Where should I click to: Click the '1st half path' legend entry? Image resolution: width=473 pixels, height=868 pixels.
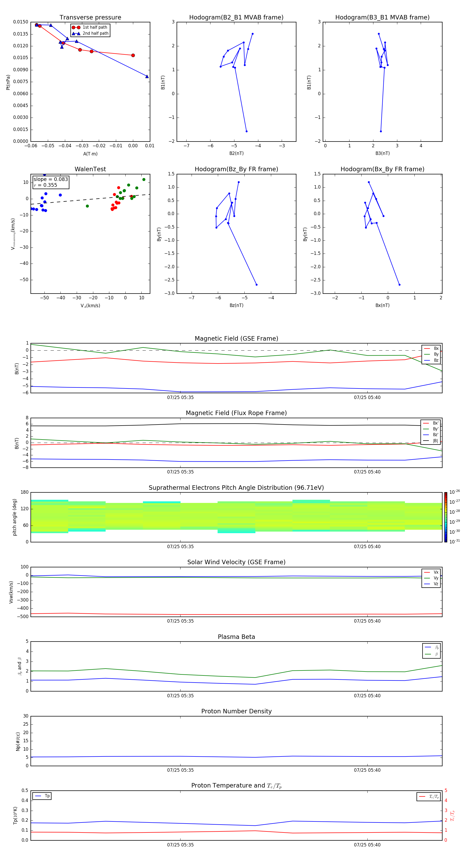(90, 27)
